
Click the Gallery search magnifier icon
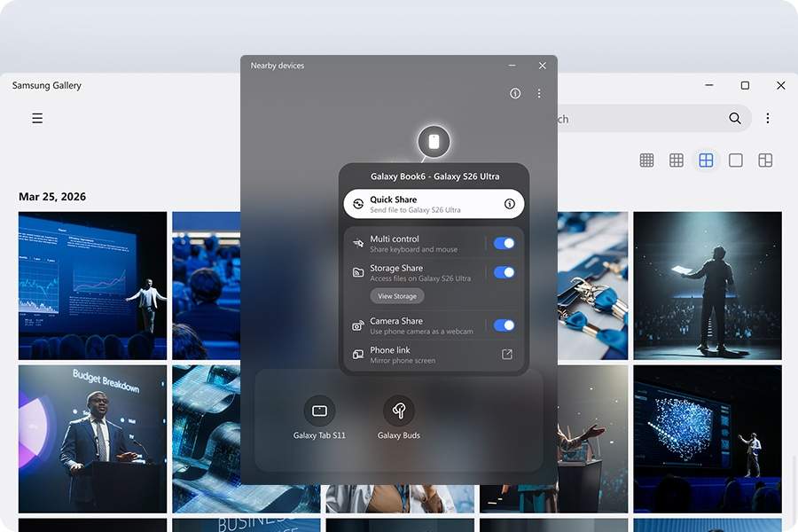coord(734,118)
